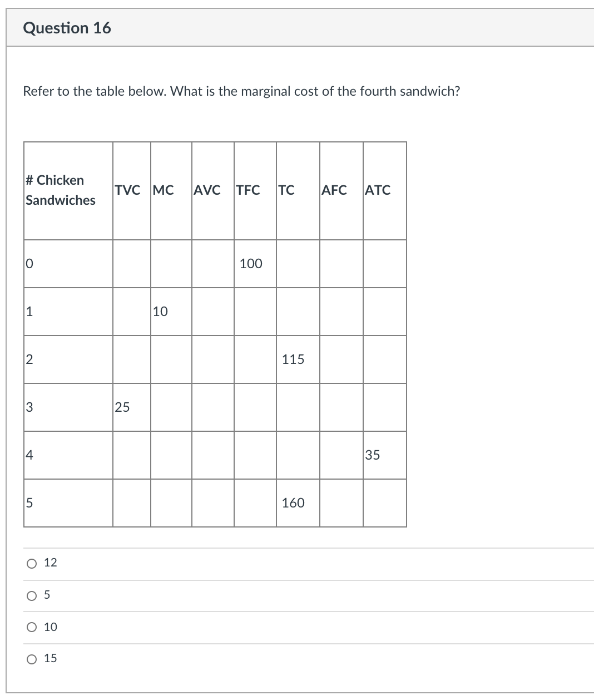Click the answer option labeled 12
The height and width of the screenshot is (700, 594).
click(x=49, y=563)
